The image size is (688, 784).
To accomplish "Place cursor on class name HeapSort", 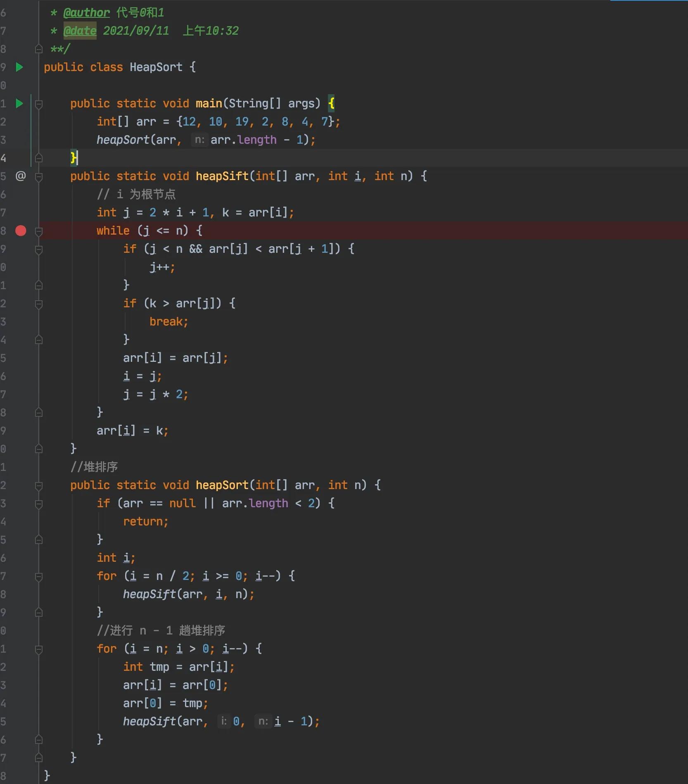I will (x=156, y=67).
